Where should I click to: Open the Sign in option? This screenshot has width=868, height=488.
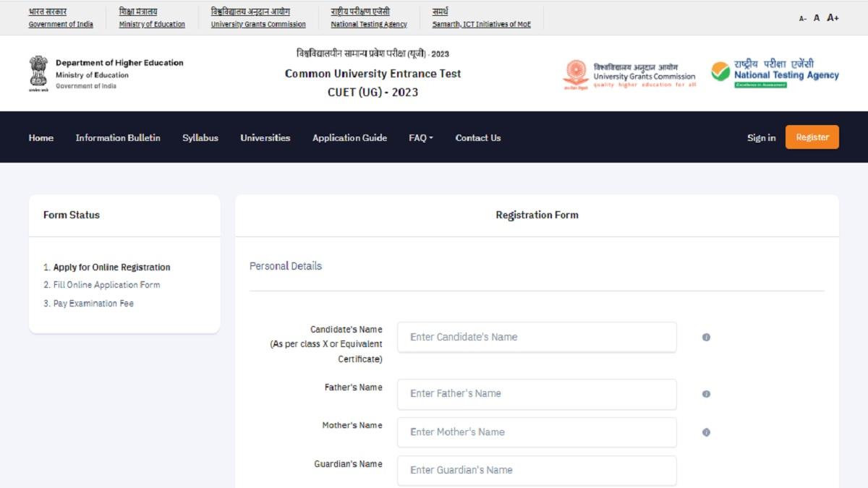point(761,137)
